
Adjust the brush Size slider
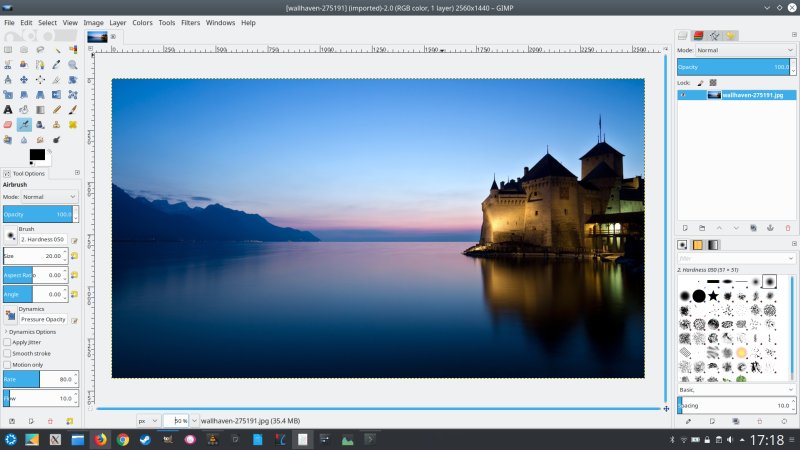[x=35, y=256]
